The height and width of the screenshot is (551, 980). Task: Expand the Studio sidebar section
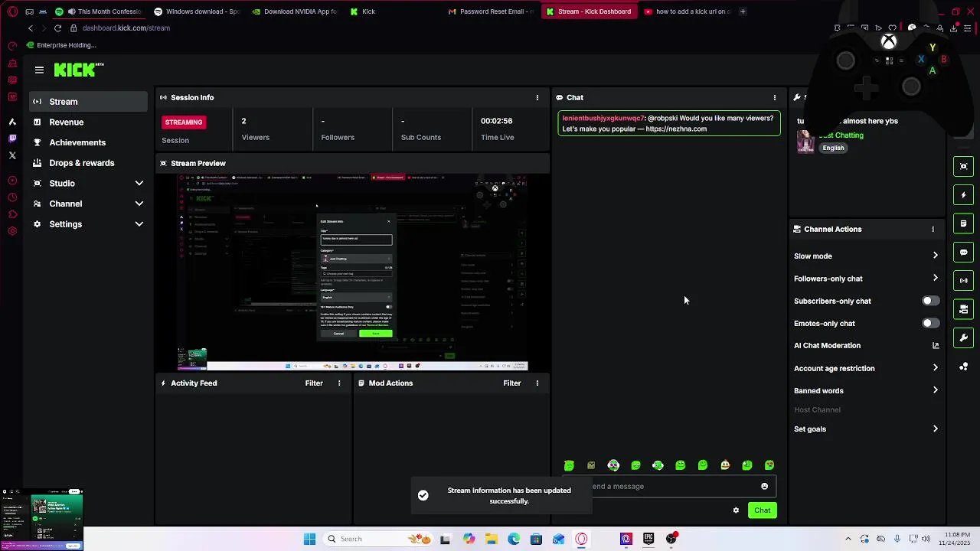tap(139, 184)
